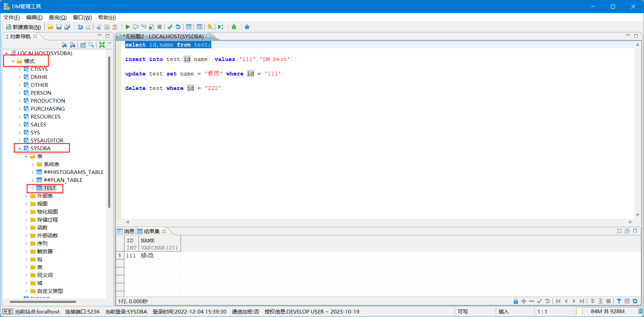Click the navigator horizontal scrollbar
Image resolution: width=644 pixels, height=317 pixels.
click(x=43, y=302)
